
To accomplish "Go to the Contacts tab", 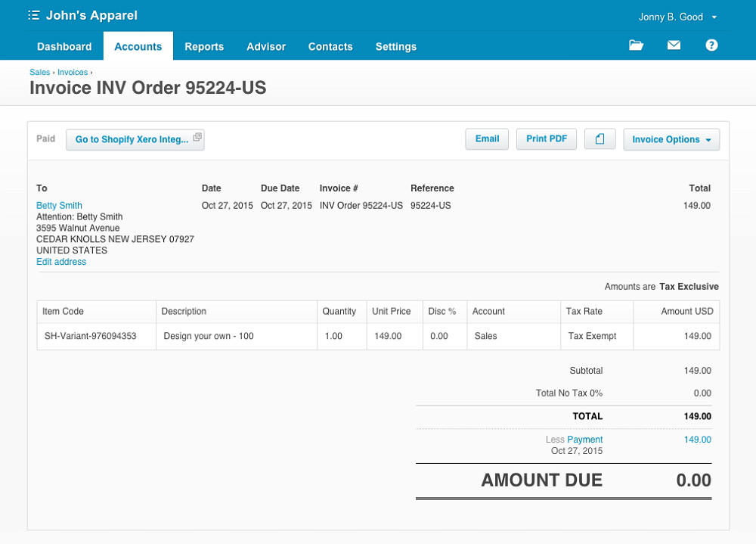I will (x=330, y=46).
